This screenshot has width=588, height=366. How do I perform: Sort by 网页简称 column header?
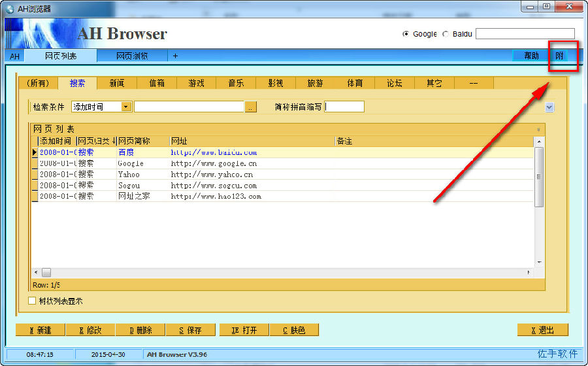coord(143,141)
